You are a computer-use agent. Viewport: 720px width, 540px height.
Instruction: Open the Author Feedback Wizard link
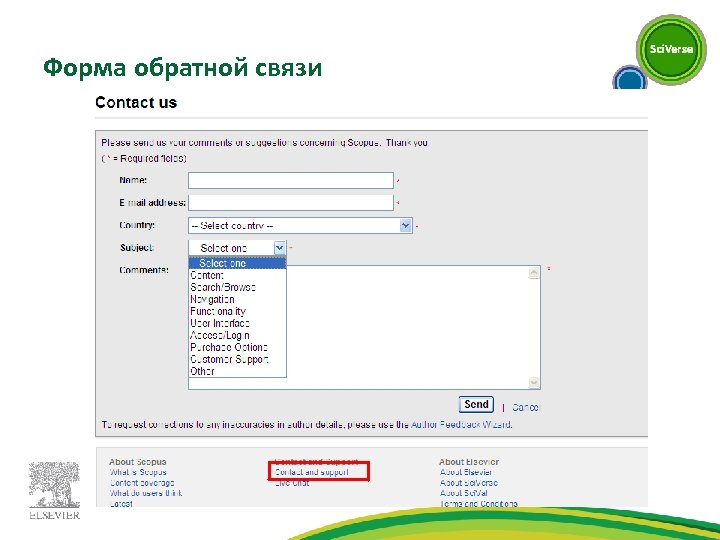[x=461, y=424]
